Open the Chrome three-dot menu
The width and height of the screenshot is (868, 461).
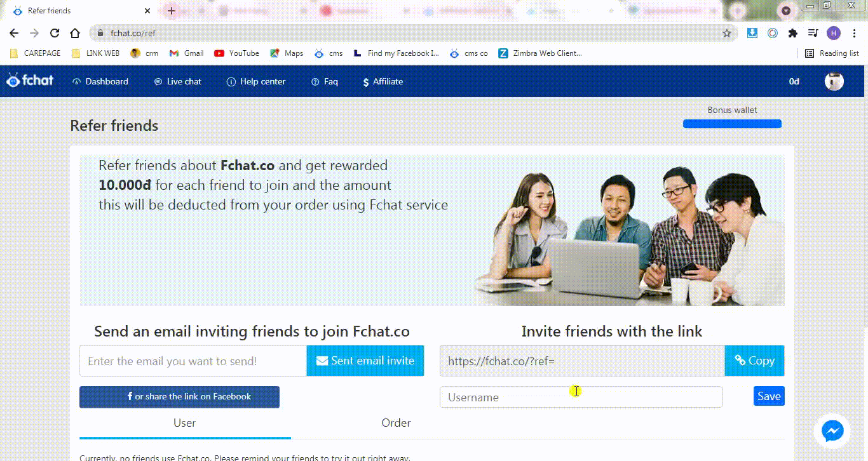point(854,33)
